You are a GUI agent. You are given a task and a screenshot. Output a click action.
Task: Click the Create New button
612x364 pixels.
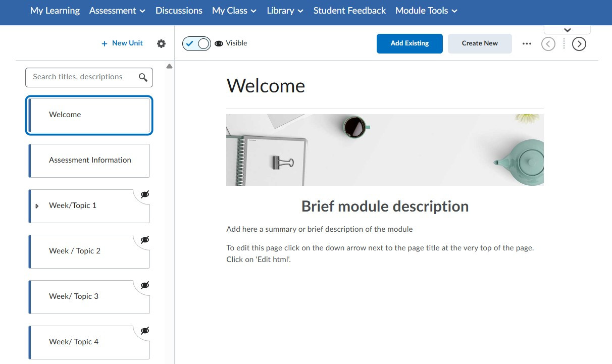(x=480, y=43)
